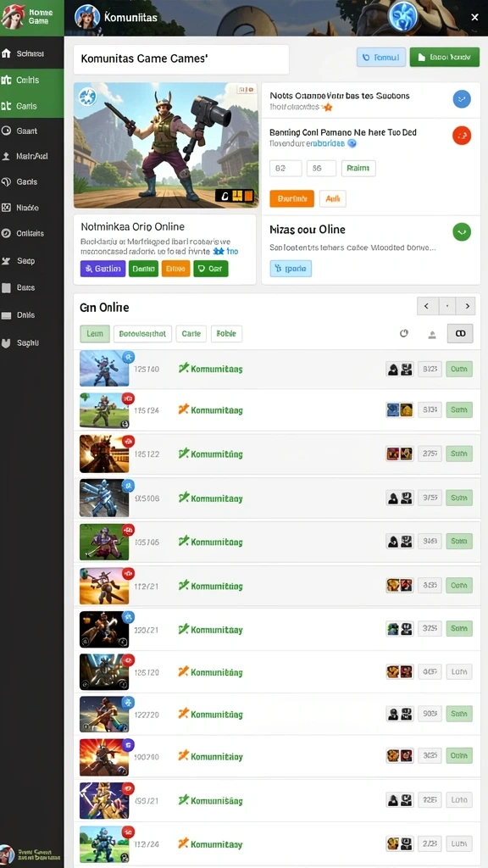Select the Fobie filter tab

pos(226,334)
